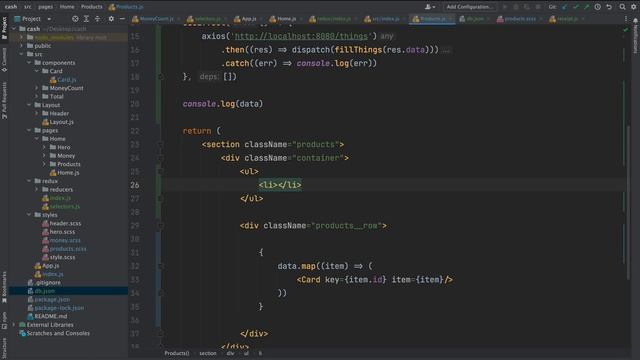
Task: Click the Run button in toolbar
Action: (505, 7)
